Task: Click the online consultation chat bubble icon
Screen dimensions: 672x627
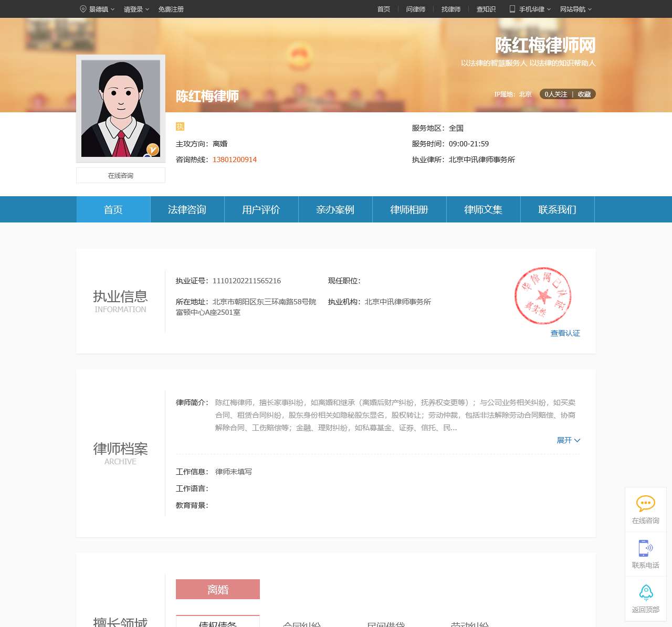Action: pyautogui.click(x=645, y=504)
